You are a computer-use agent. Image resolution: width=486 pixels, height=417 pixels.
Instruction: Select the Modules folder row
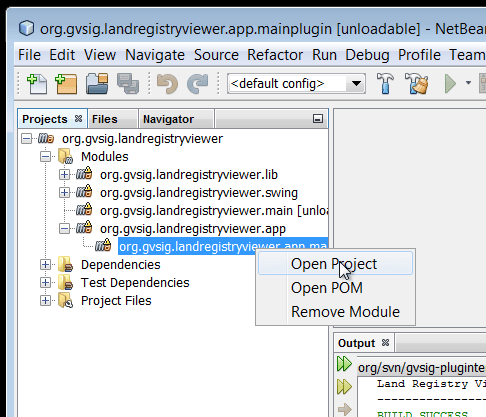105,157
